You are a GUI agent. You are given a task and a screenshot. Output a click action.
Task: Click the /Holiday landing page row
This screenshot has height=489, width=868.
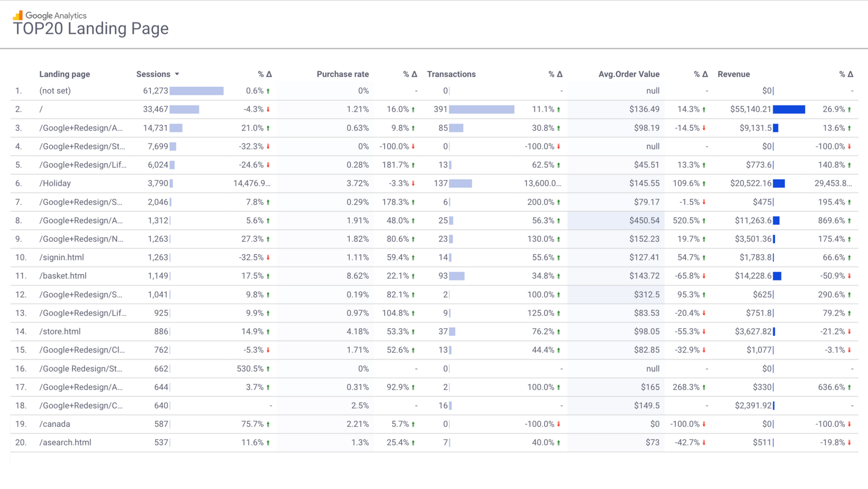(x=55, y=183)
